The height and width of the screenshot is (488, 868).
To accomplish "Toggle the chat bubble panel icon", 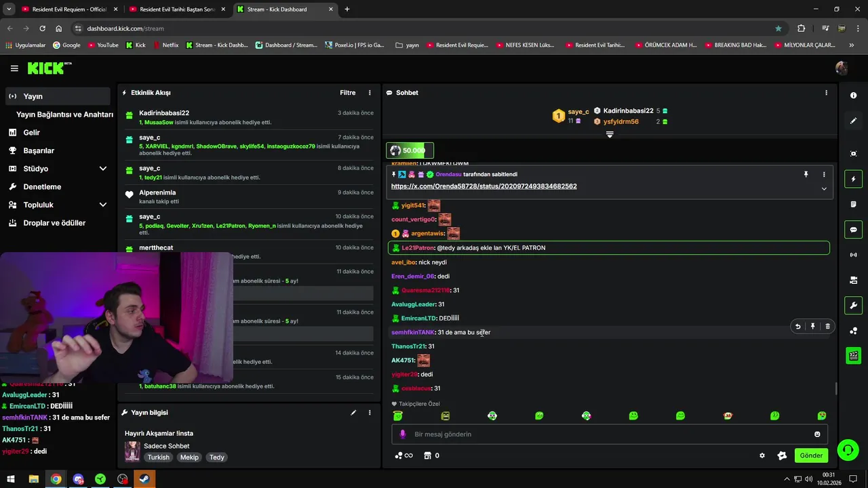I will (x=853, y=230).
